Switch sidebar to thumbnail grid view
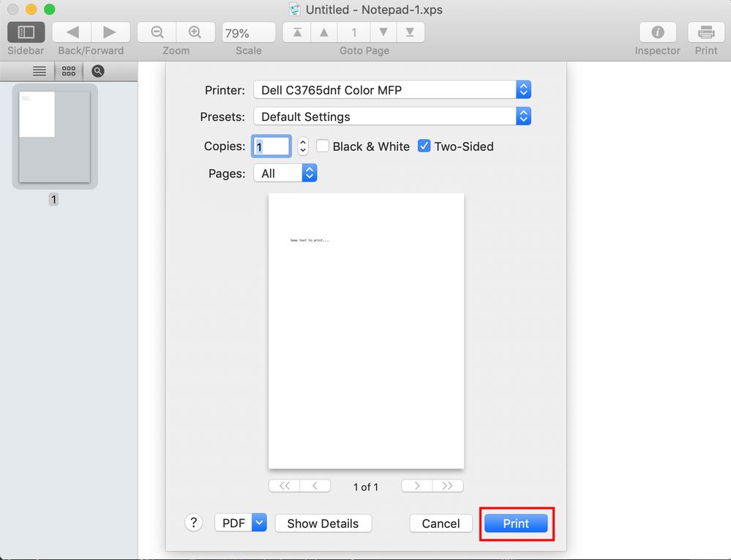This screenshot has height=560, width=731. [69, 71]
